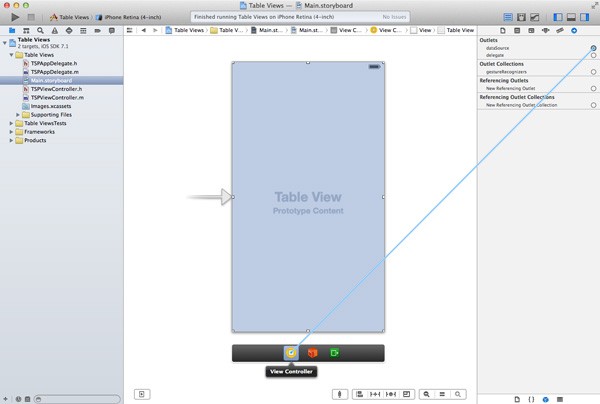Screen dimensions: 600x404
Task: Open Resolve Auto Layout Issues menu
Action: click(391, 394)
